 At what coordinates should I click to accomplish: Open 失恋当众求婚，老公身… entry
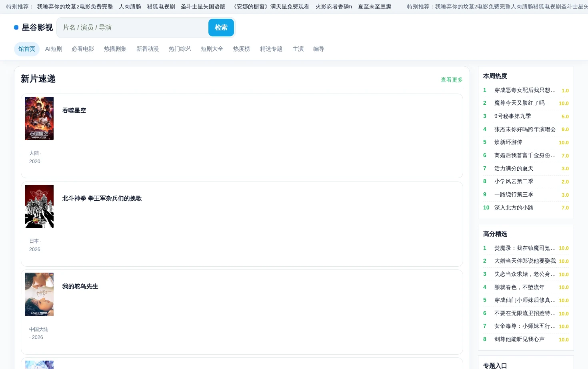[526, 274]
